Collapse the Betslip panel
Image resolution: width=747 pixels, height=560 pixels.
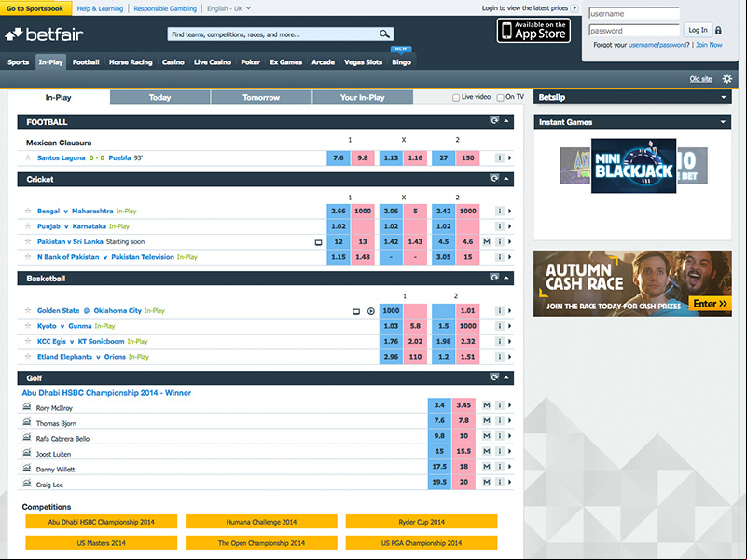click(724, 97)
